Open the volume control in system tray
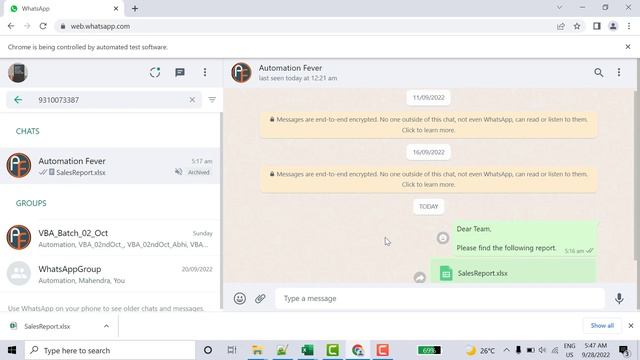 (542, 350)
